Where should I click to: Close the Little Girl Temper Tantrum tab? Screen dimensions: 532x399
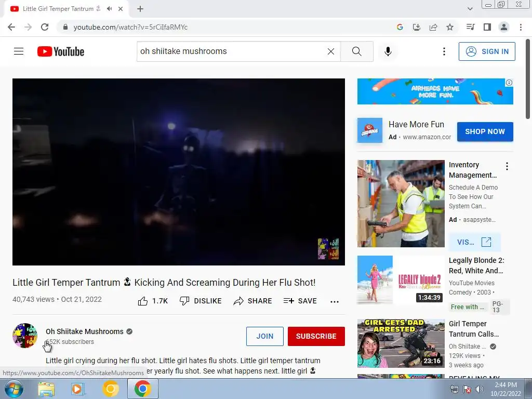(x=121, y=9)
